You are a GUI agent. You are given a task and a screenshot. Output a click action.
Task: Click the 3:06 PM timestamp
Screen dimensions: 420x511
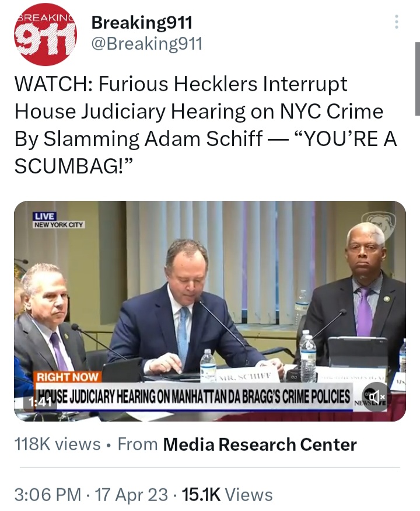click(48, 495)
